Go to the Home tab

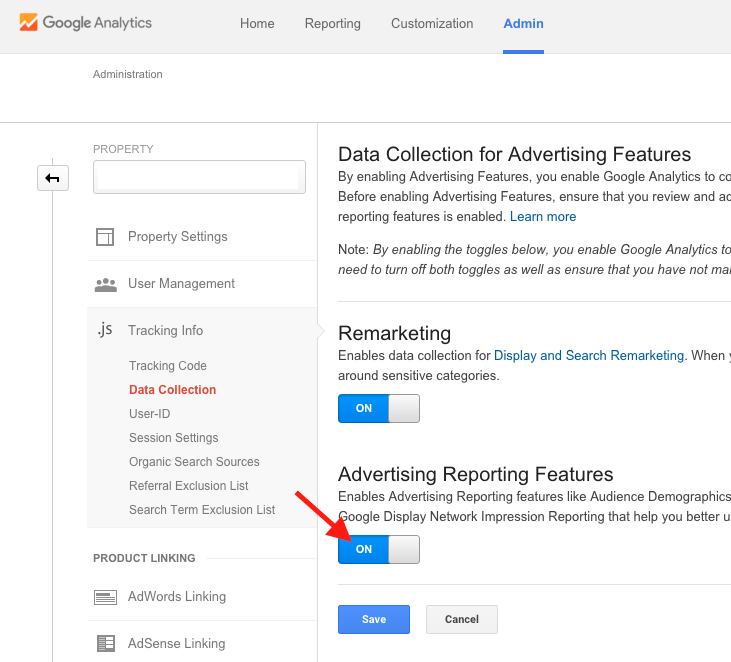coord(257,24)
